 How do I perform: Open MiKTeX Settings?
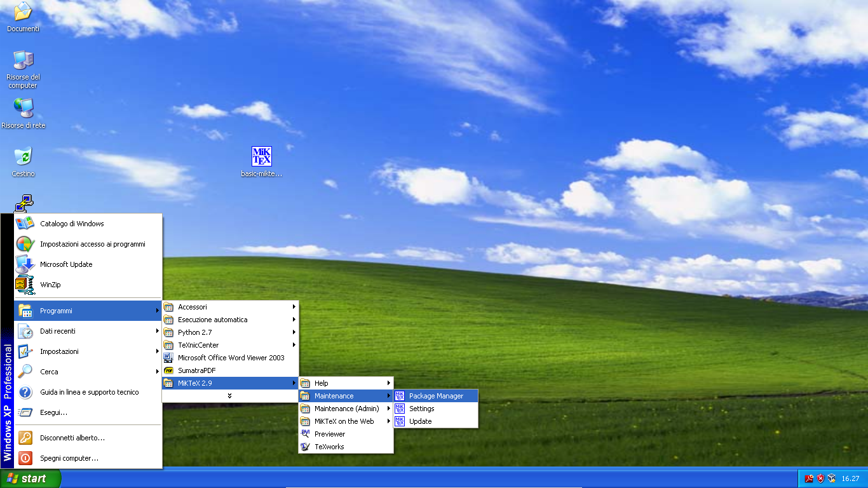click(x=436, y=409)
